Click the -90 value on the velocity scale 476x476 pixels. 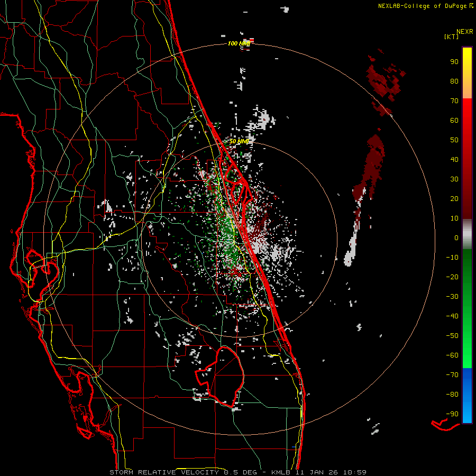tap(452, 414)
